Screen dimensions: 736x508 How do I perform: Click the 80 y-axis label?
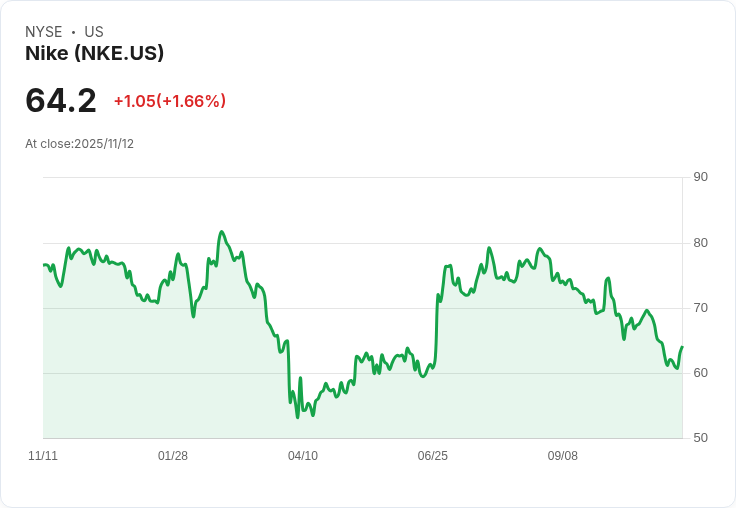701,242
